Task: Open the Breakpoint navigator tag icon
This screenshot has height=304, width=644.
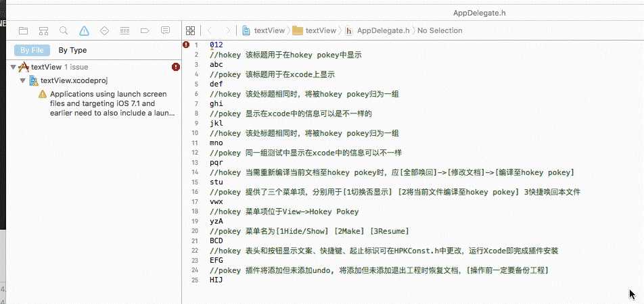Action: pos(145,30)
